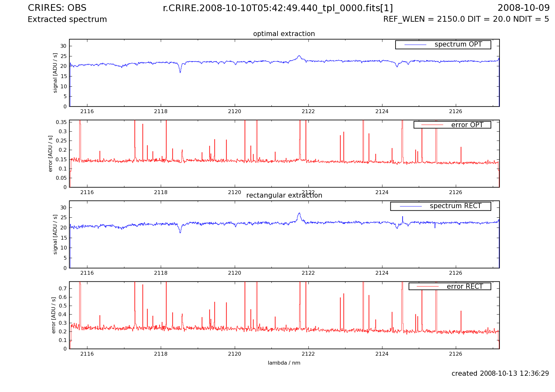Click the 'lambda / nm' axis label

(284, 363)
